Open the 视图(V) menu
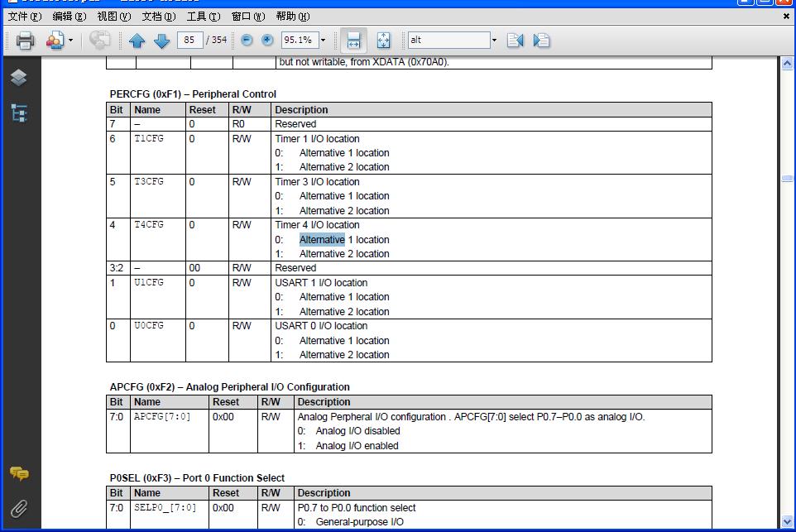 pos(113,17)
